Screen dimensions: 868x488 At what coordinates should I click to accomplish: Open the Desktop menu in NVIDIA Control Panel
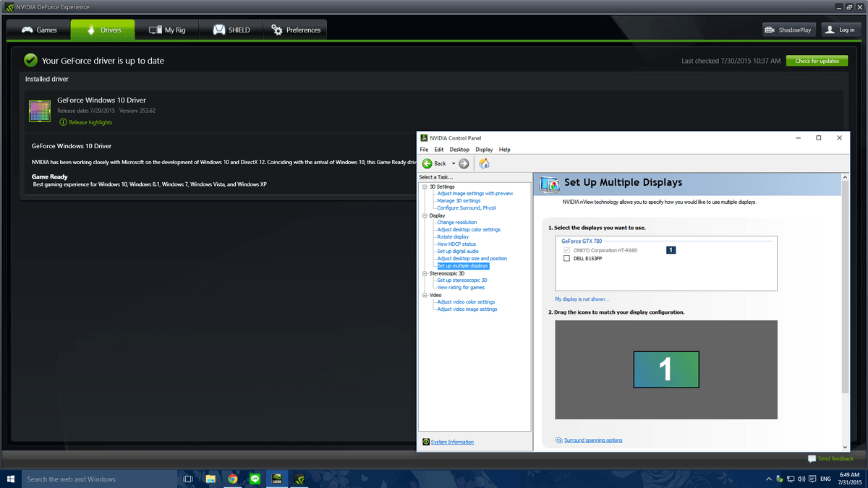click(459, 149)
